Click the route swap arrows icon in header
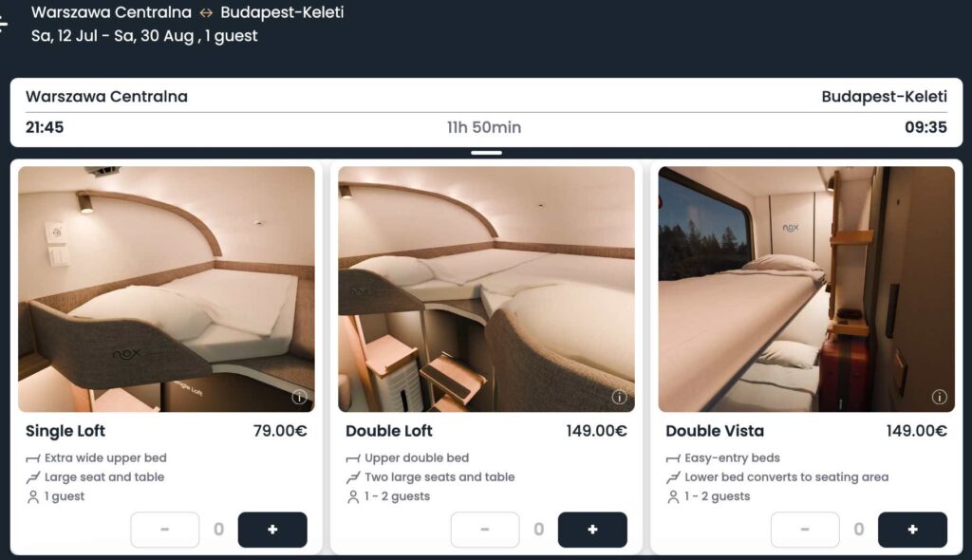This screenshot has width=972, height=560. click(x=206, y=12)
